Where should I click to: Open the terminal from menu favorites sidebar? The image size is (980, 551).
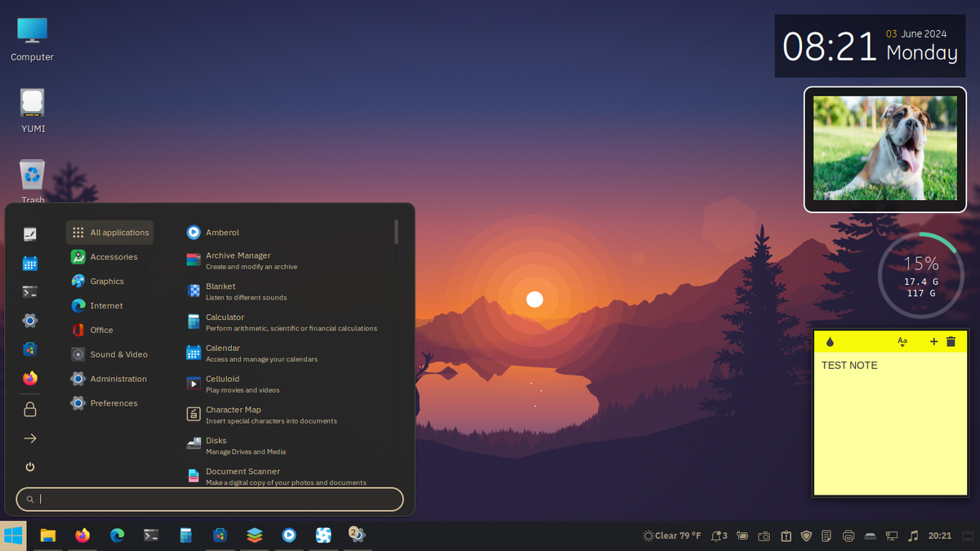pyautogui.click(x=30, y=291)
